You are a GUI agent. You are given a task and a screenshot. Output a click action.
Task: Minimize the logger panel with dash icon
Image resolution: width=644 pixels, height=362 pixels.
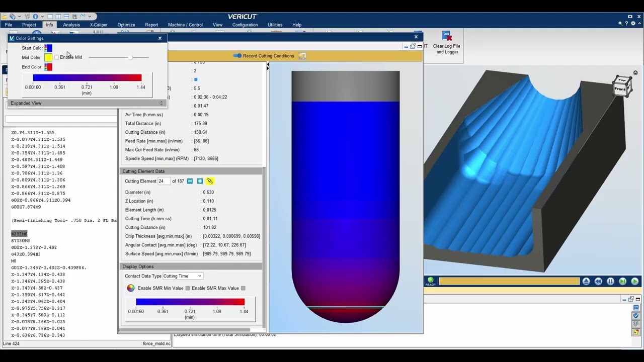point(624,299)
